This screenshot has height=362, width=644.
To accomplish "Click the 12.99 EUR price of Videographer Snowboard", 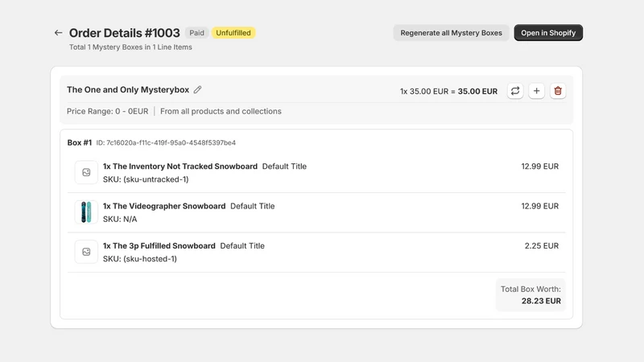I will pyautogui.click(x=539, y=206).
